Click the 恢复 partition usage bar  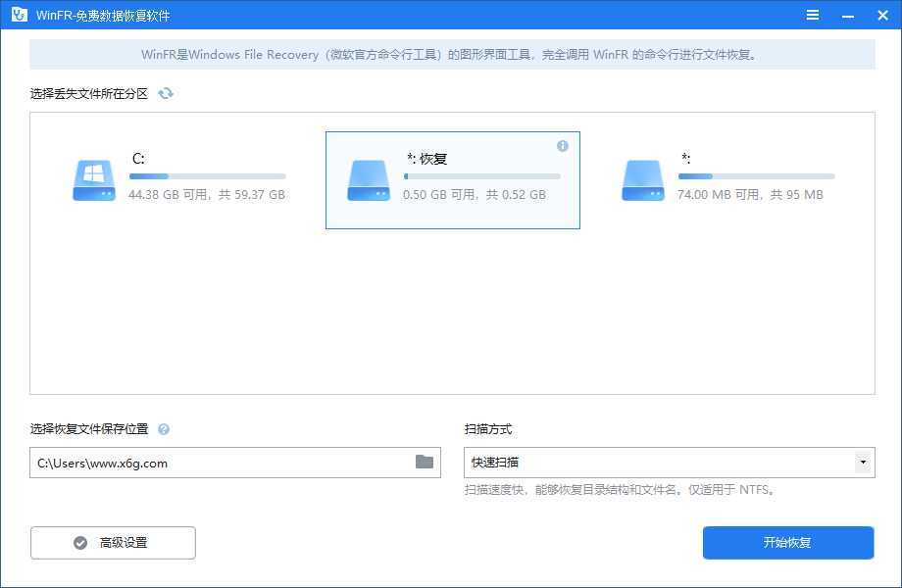[x=481, y=176]
